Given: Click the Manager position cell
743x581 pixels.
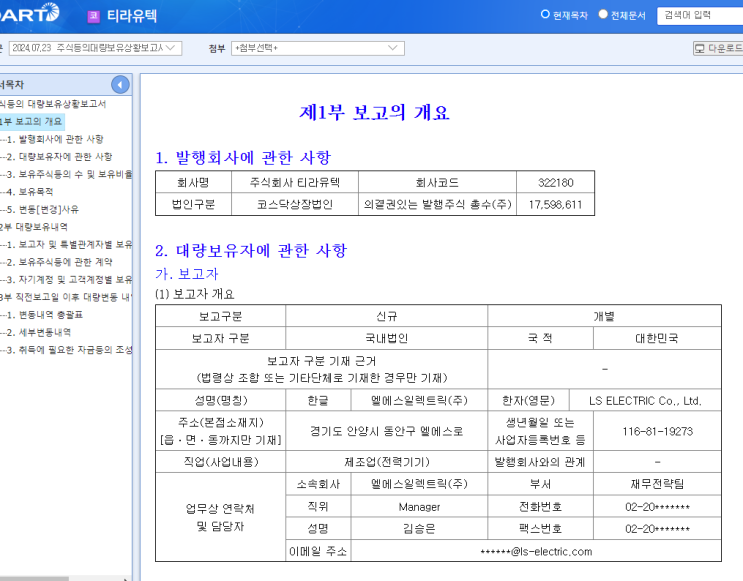Looking at the screenshot, I should [419, 507].
